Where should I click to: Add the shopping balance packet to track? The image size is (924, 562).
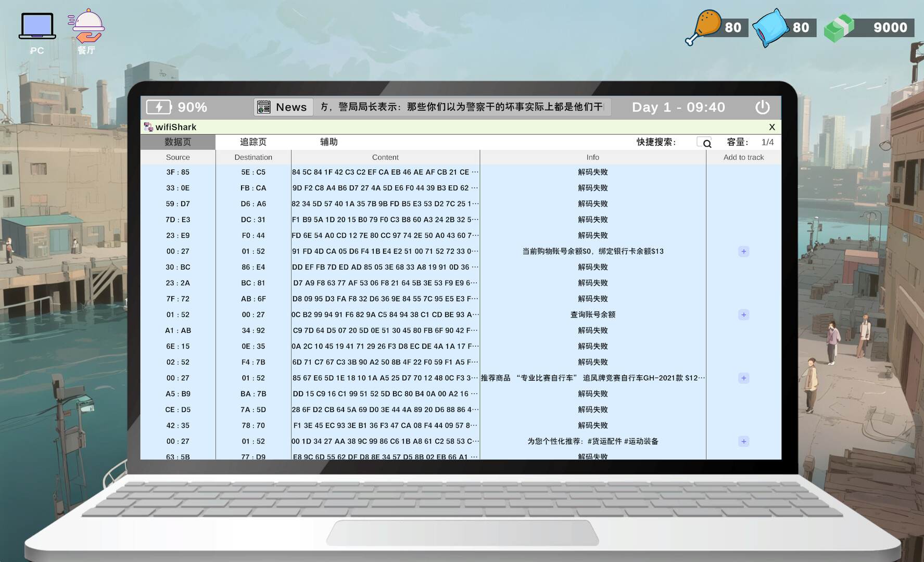coord(743,251)
